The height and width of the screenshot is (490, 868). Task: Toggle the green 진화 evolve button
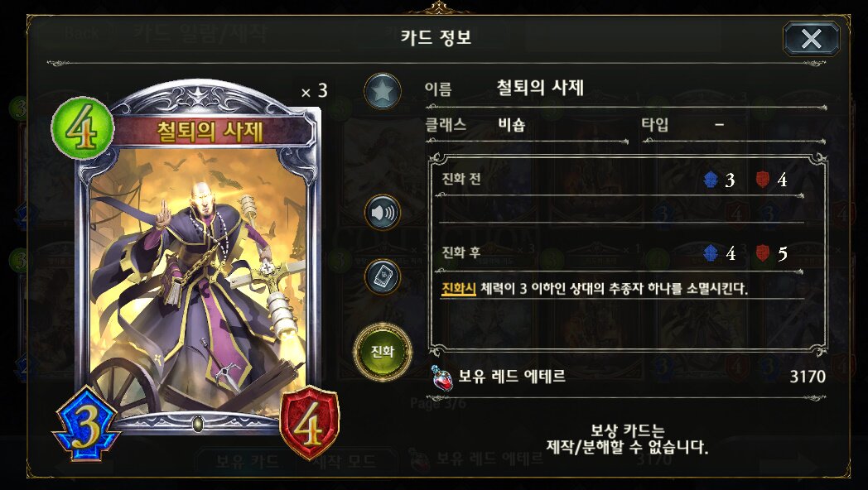[x=383, y=351]
